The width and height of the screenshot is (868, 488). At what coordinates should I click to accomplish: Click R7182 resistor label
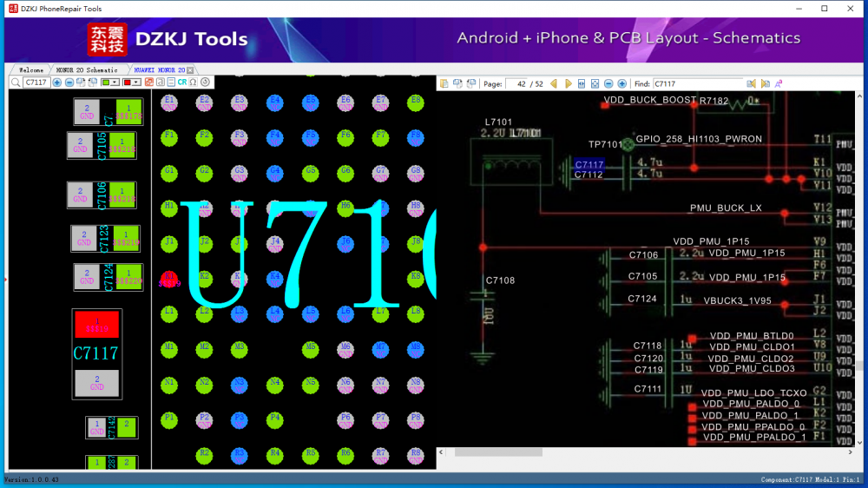713,101
